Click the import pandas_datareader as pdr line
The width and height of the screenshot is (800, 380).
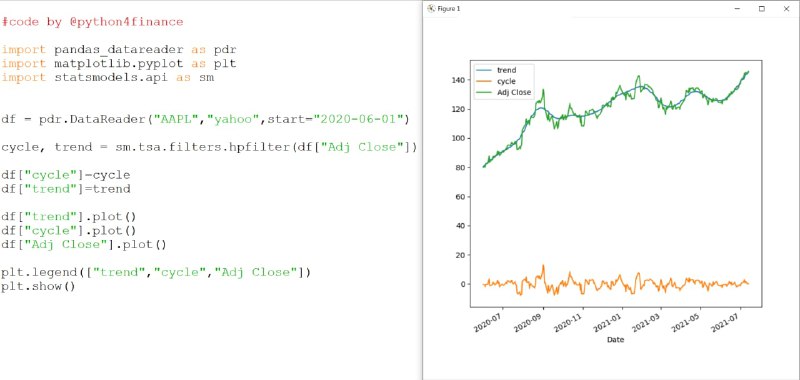[x=118, y=50]
